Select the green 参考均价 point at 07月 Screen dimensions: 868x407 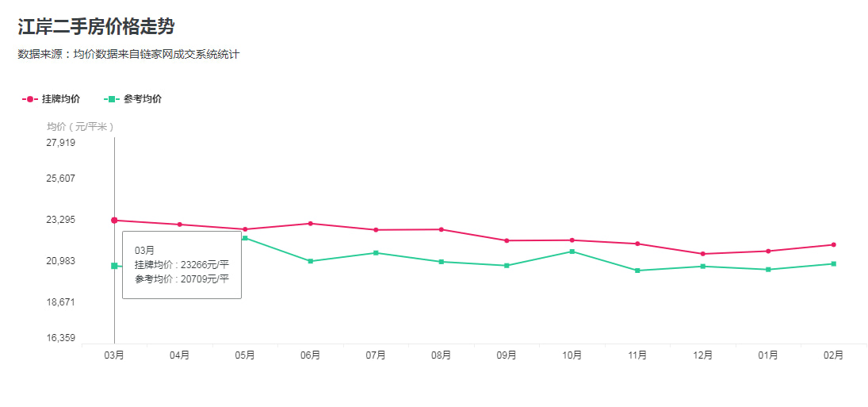(376, 253)
